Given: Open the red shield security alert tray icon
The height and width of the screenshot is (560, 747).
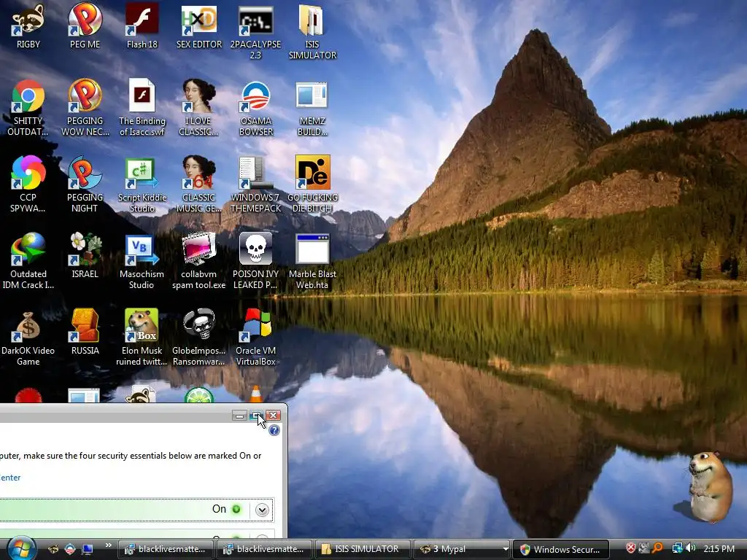Looking at the screenshot, I should [630, 548].
